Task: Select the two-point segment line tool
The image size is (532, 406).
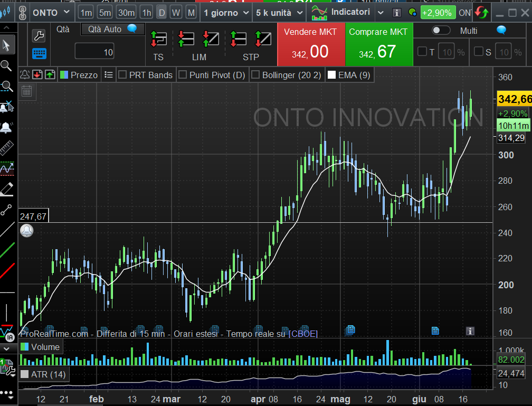Action: point(6,210)
